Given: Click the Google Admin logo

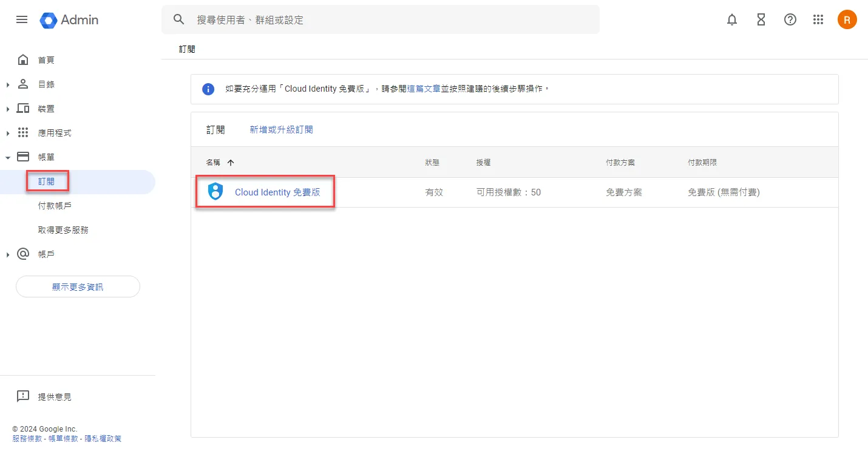Looking at the screenshot, I should 69,20.
